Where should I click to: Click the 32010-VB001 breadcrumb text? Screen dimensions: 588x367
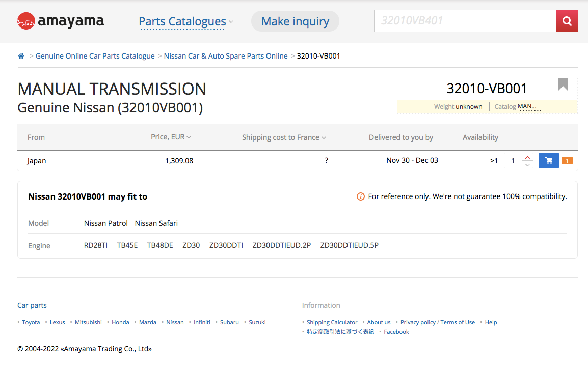[318, 56]
